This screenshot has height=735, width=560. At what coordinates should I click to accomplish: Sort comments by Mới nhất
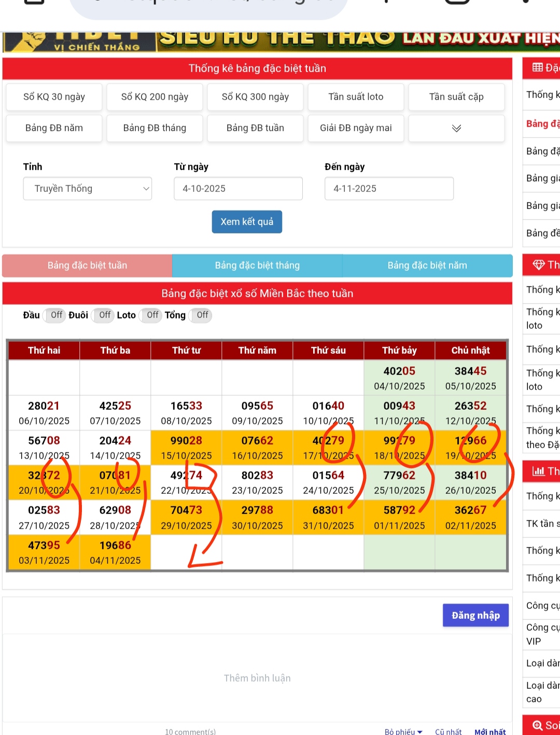(490, 731)
